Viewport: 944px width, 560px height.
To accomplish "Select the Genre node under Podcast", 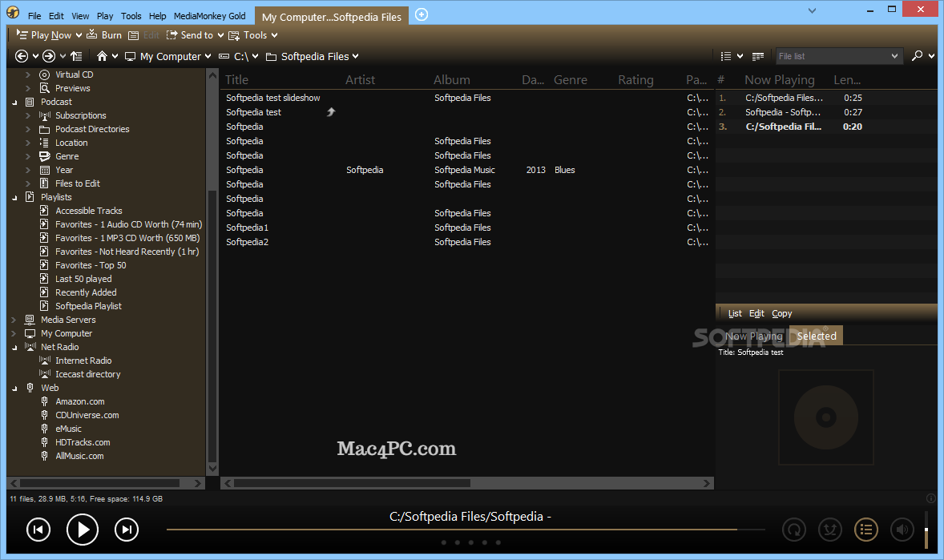I will click(67, 156).
